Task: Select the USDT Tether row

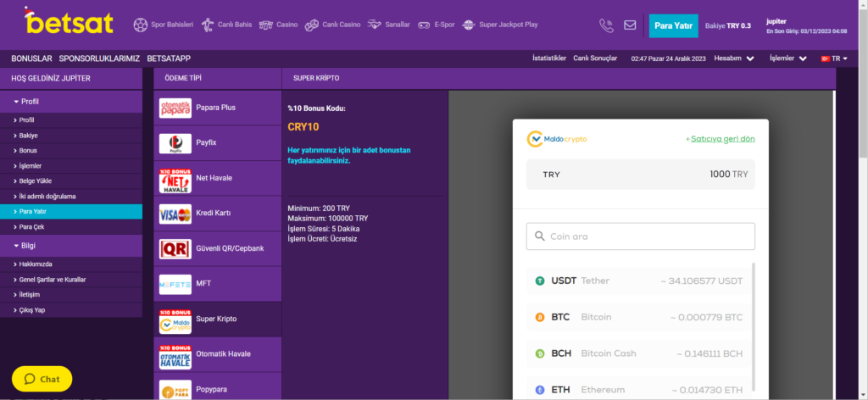Action: pos(639,281)
